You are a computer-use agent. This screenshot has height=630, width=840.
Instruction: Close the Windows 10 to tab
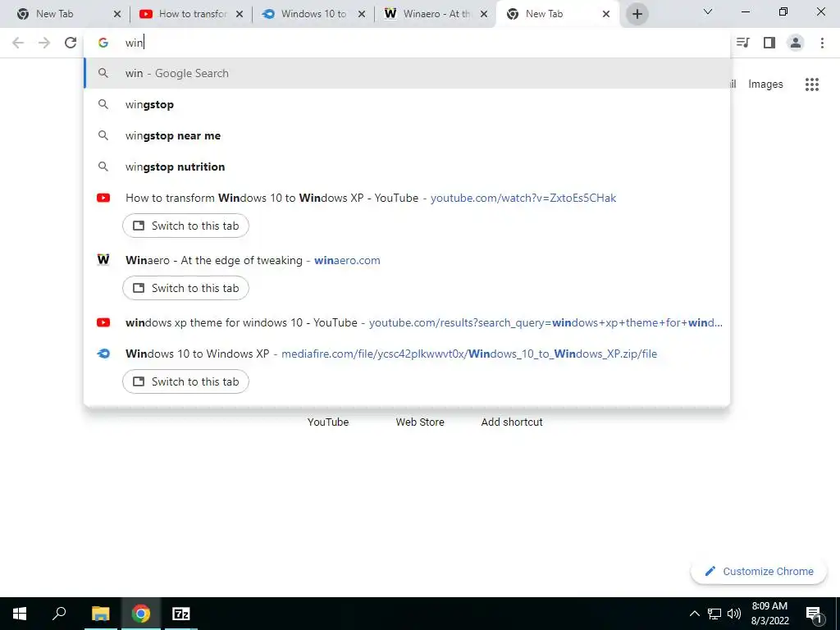click(362, 14)
